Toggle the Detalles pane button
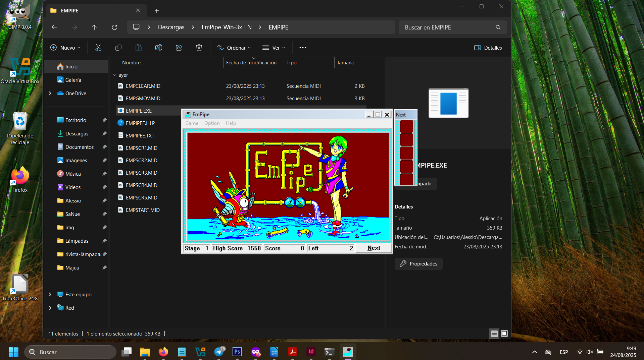 pos(488,48)
